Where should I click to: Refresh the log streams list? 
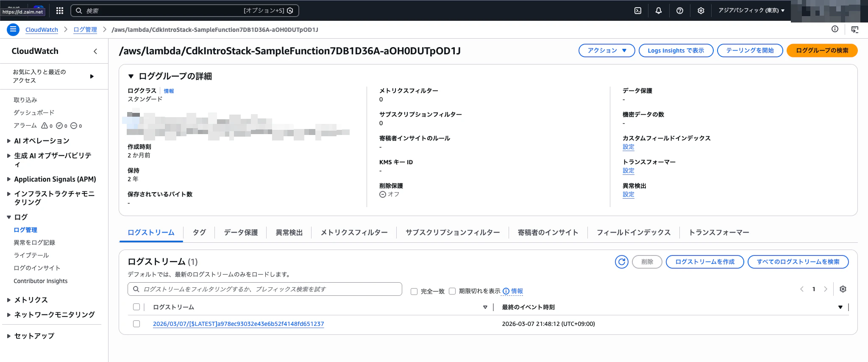pos(622,262)
